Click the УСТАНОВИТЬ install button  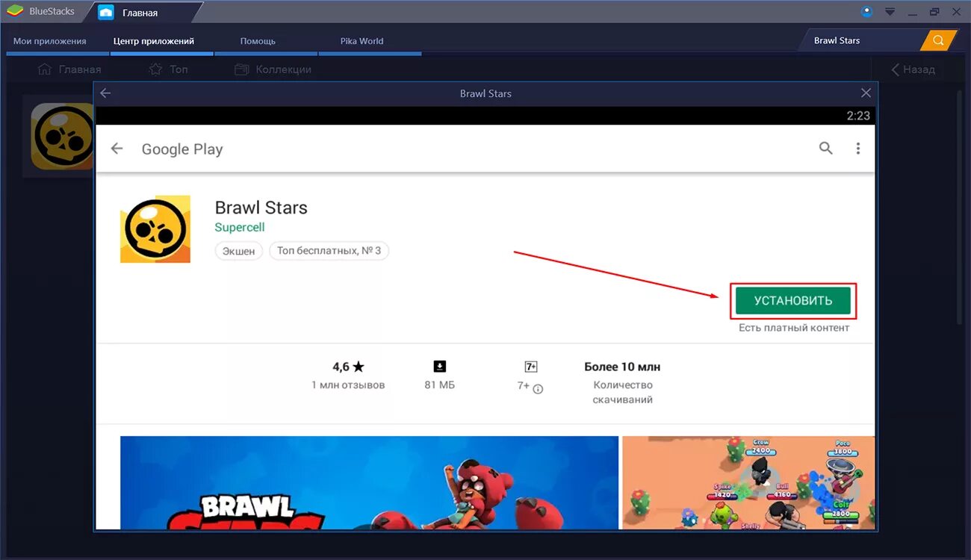[793, 300]
